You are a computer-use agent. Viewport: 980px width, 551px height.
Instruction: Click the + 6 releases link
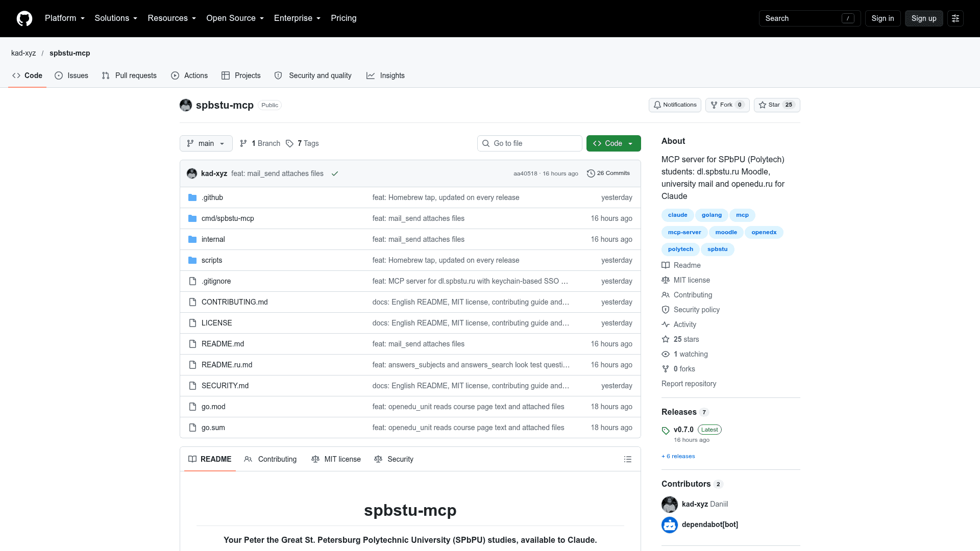678,456
